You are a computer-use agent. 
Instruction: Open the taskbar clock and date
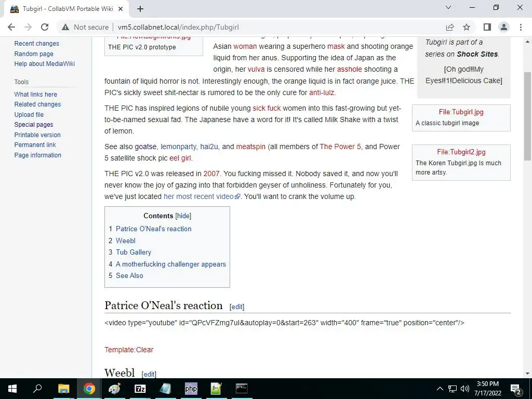487,389
